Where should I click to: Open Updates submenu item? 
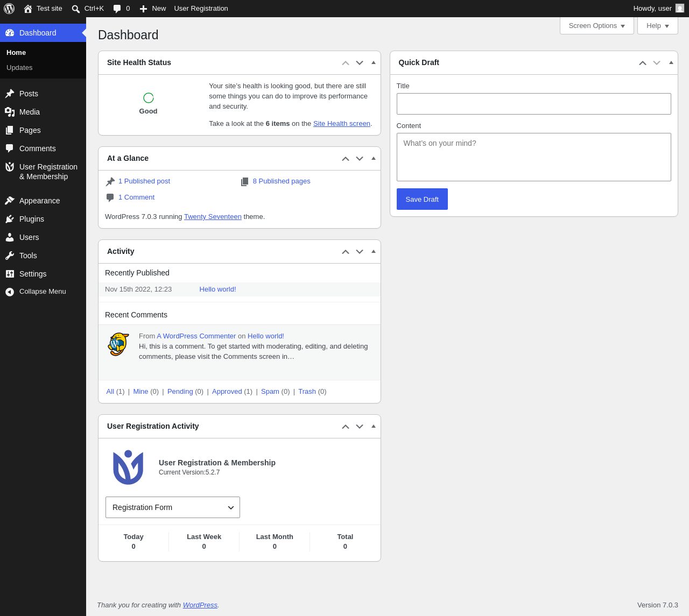point(19,68)
